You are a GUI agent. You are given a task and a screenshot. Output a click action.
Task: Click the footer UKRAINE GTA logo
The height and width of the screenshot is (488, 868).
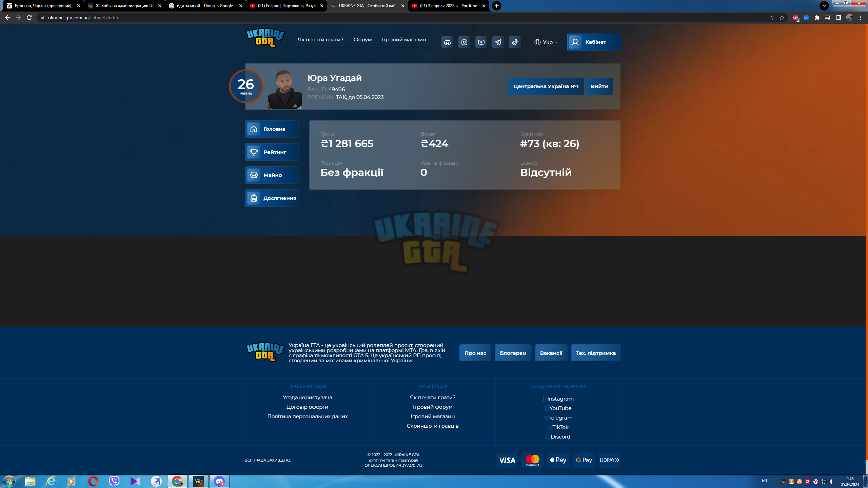tap(265, 352)
